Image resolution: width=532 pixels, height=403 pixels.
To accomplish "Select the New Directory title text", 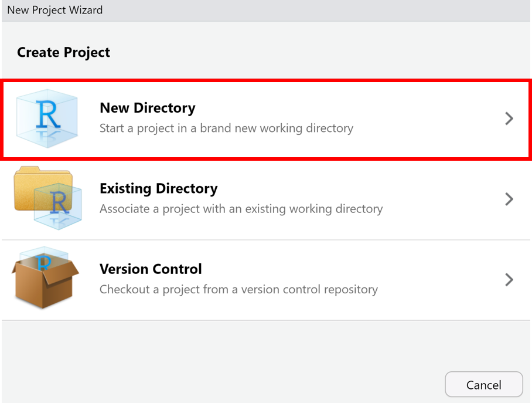I will pyautogui.click(x=147, y=108).
